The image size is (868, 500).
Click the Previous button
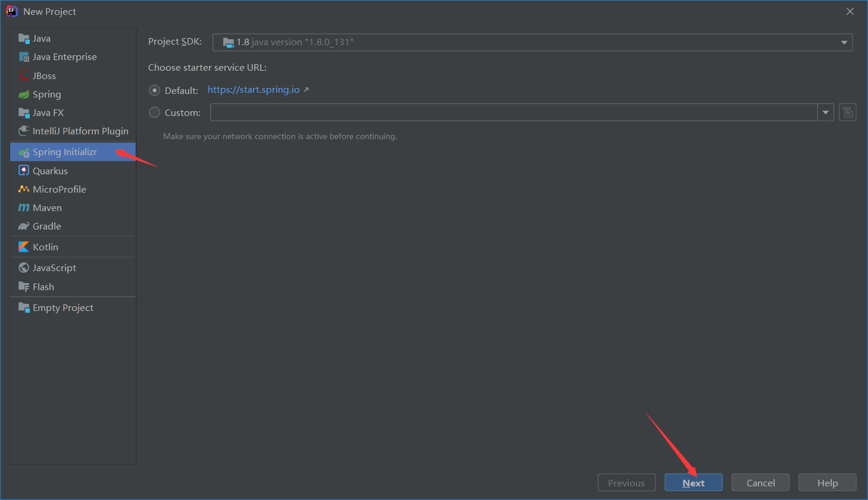[x=626, y=483]
